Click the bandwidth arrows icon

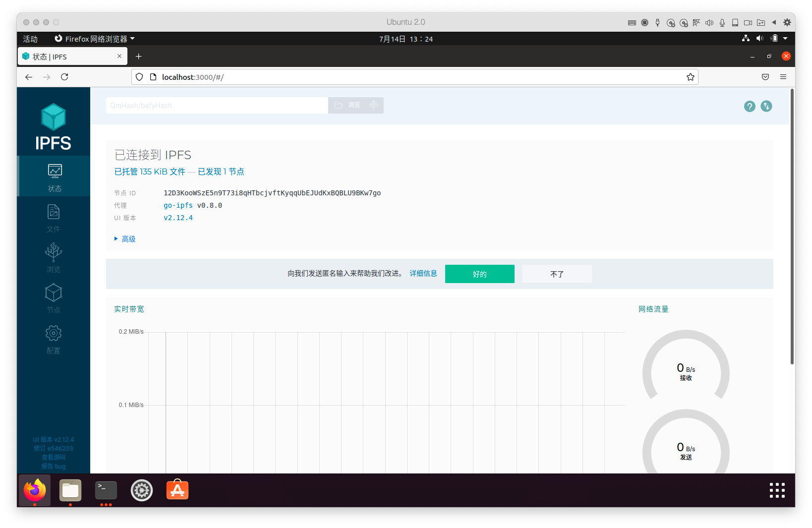pos(766,106)
